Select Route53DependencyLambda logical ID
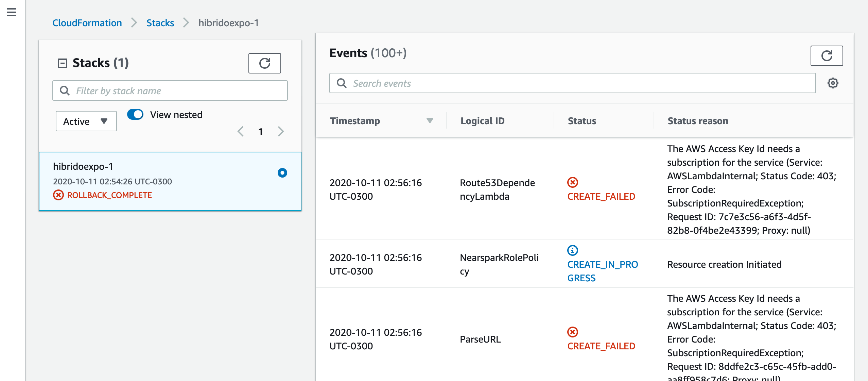This screenshot has height=381, width=868. [x=497, y=189]
